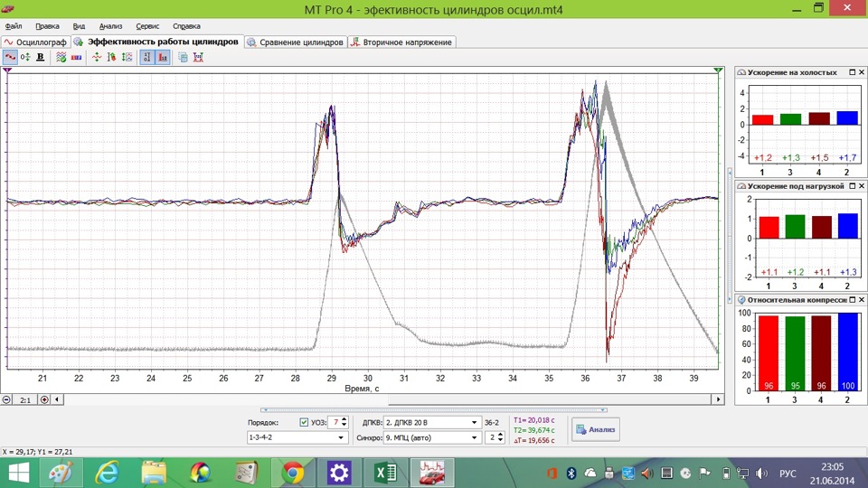The image size is (868, 488).
Task: Switch to the Осциллограф tab
Action: [35, 42]
